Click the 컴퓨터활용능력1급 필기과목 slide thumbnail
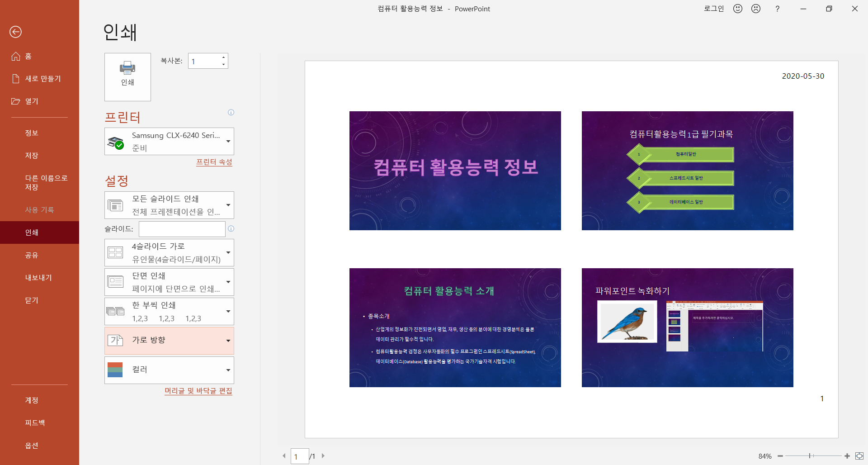868x465 pixels. point(688,171)
